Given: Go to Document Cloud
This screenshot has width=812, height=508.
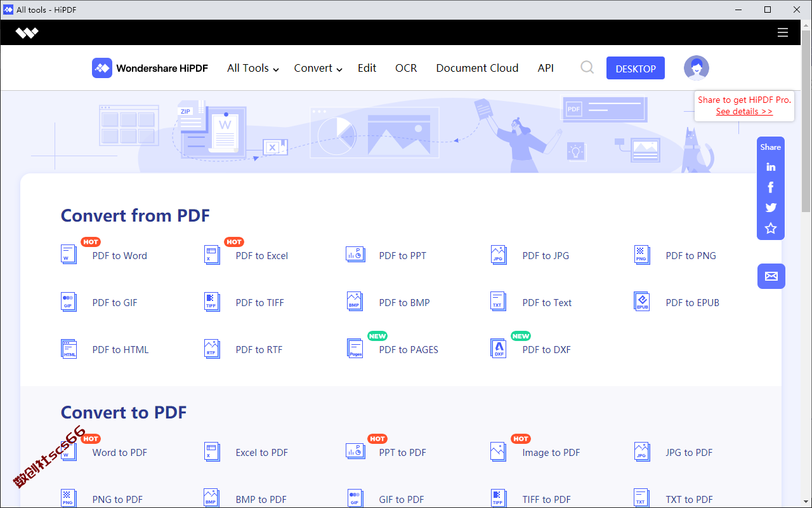Looking at the screenshot, I should pos(477,68).
